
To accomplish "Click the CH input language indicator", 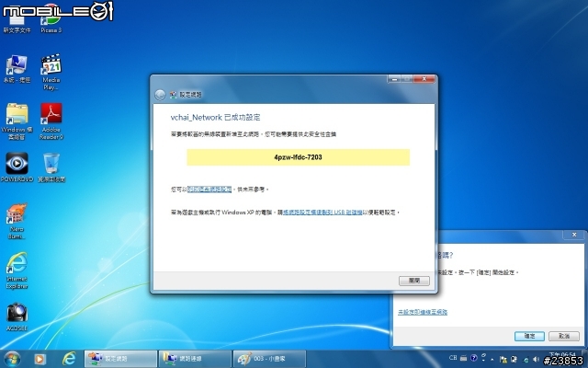I will 453,358.
